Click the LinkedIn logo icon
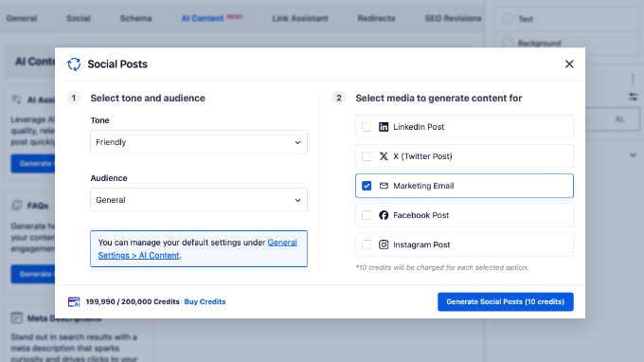The width and height of the screenshot is (644, 362). coord(384,127)
